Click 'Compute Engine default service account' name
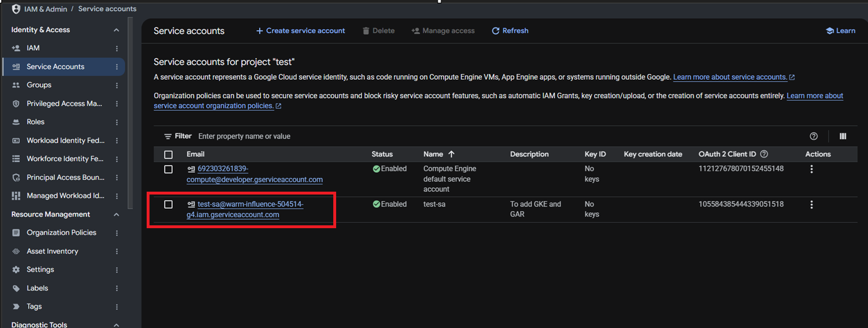Image resolution: width=868 pixels, height=328 pixels. click(450, 179)
